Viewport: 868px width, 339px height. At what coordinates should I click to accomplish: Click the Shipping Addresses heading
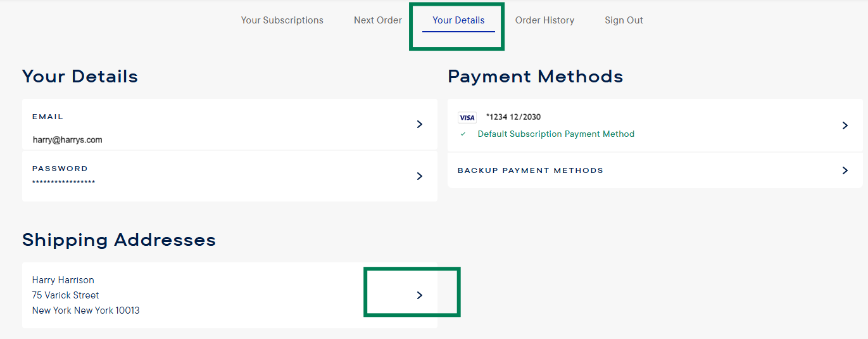click(119, 240)
